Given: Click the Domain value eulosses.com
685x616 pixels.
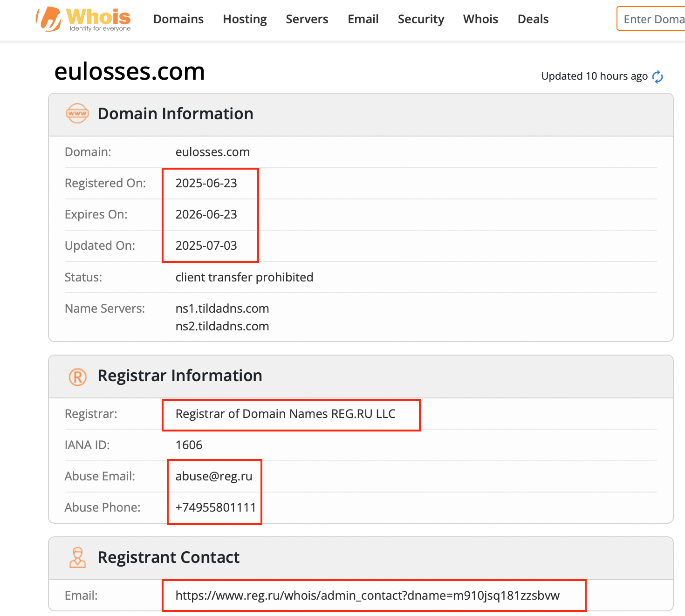Looking at the screenshot, I should (x=212, y=152).
